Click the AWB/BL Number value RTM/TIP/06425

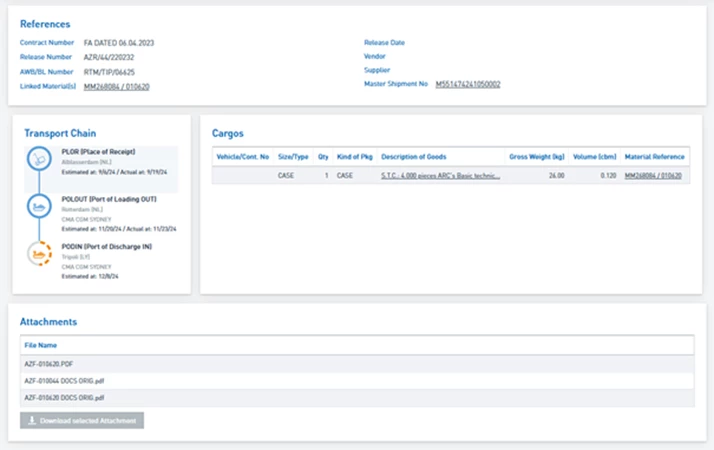[109, 72]
